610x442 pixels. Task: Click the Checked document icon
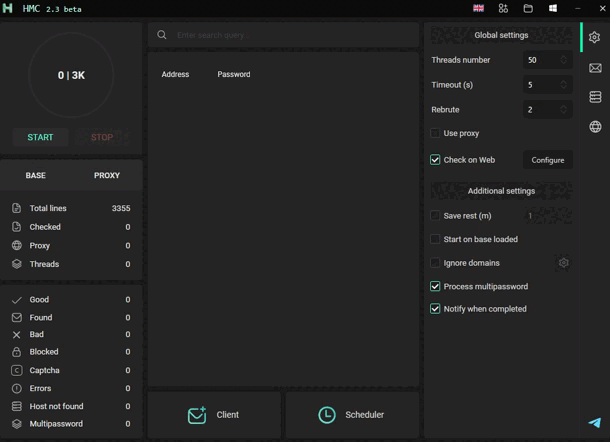coord(16,227)
